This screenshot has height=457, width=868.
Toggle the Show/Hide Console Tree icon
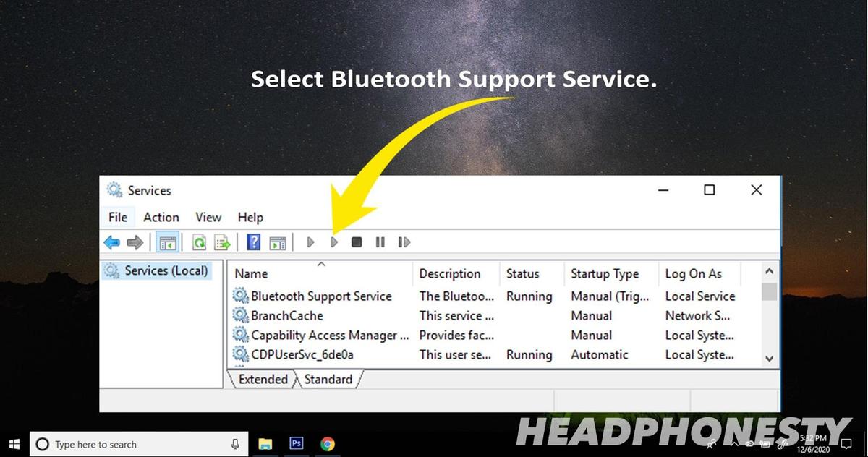(x=168, y=242)
